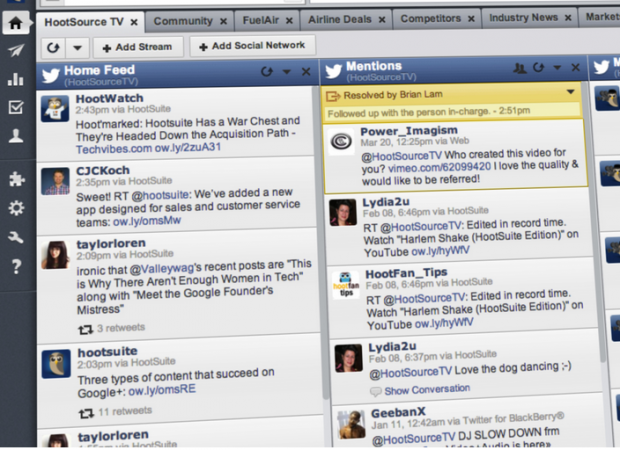Expand the Resolved by Brian Lam dropdown arrow

571,92
